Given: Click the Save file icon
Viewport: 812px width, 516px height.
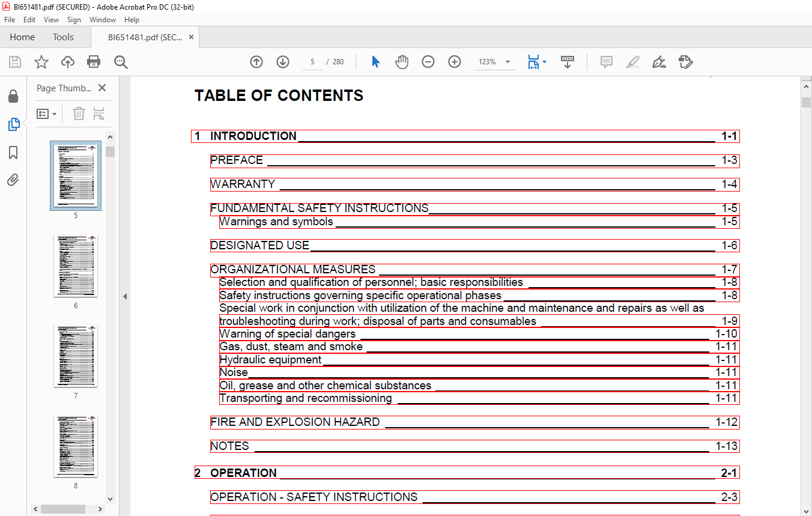Looking at the screenshot, I should pyautogui.click(x=15, y=62).
